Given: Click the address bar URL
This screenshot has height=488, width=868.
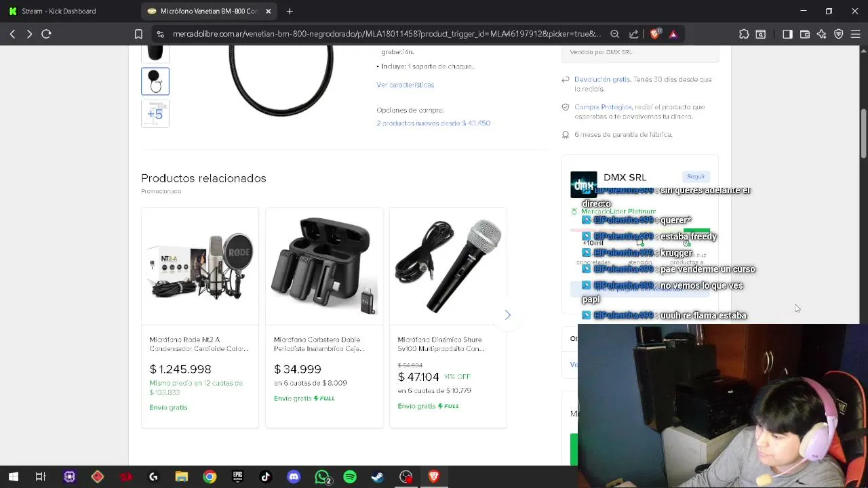Looking at the screenshot, I should click(x=387, y=34).
